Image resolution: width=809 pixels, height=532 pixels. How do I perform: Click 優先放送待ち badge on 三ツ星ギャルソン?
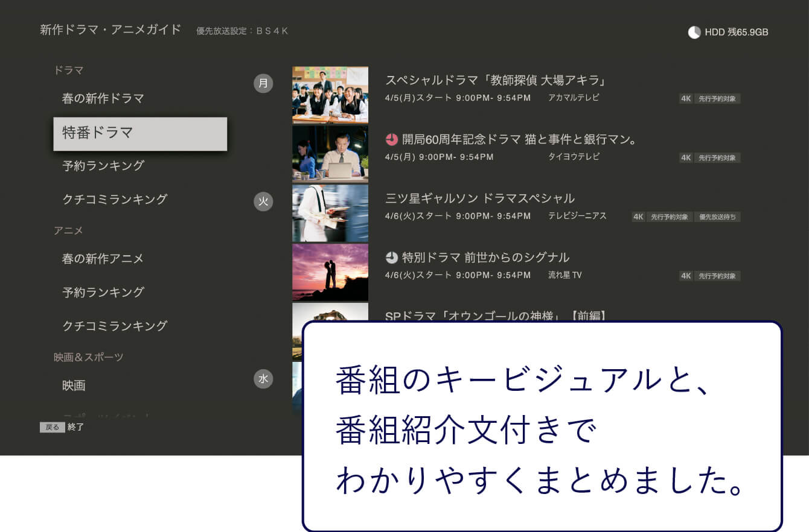(717, 217)
